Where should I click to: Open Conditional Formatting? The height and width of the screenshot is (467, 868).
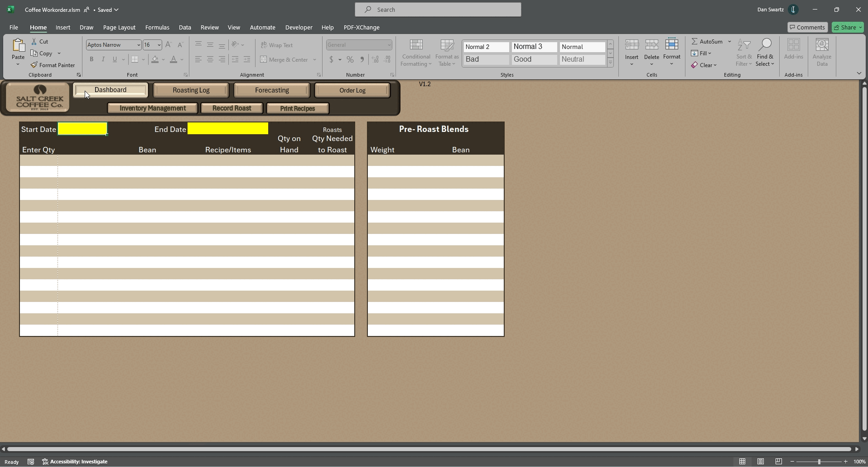pyautogui.click(x=416, y=53)
